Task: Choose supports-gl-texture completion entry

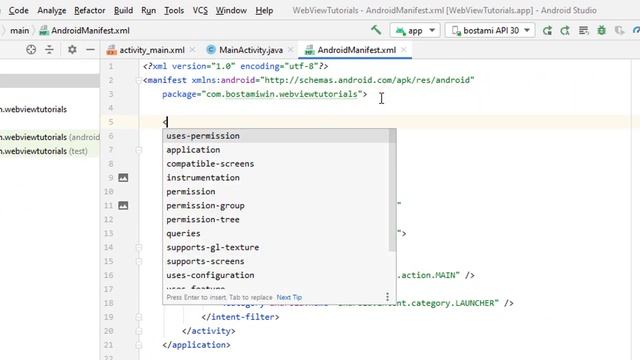Action: pyautogui.click(x=276, y=247)
